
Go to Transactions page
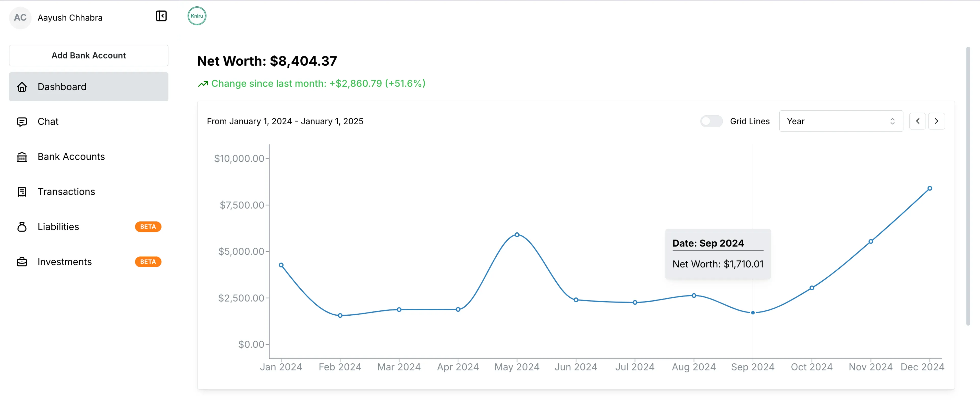[89, 192]
